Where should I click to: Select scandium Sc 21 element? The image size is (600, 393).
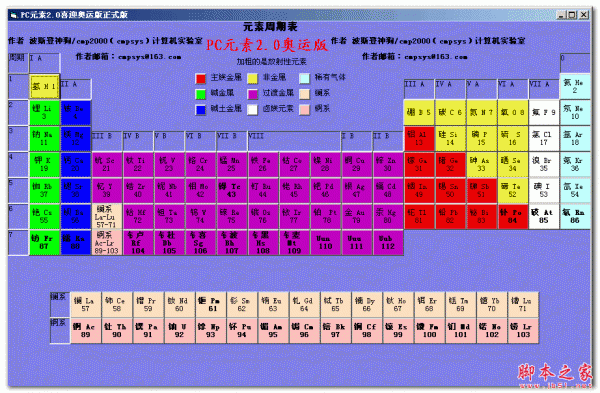pyautogui.click(x=107, y=165)
